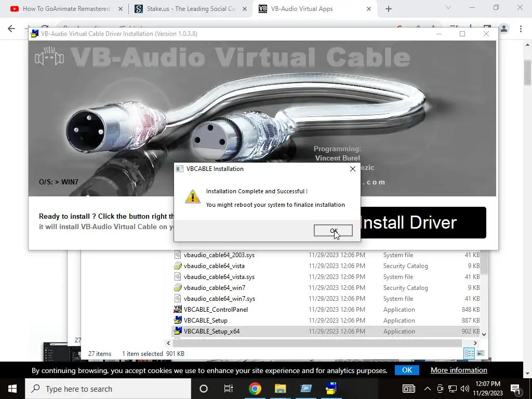Switch Explorer to details view
The width and height of the screenshot is (532, 399).
pos(469,353)
